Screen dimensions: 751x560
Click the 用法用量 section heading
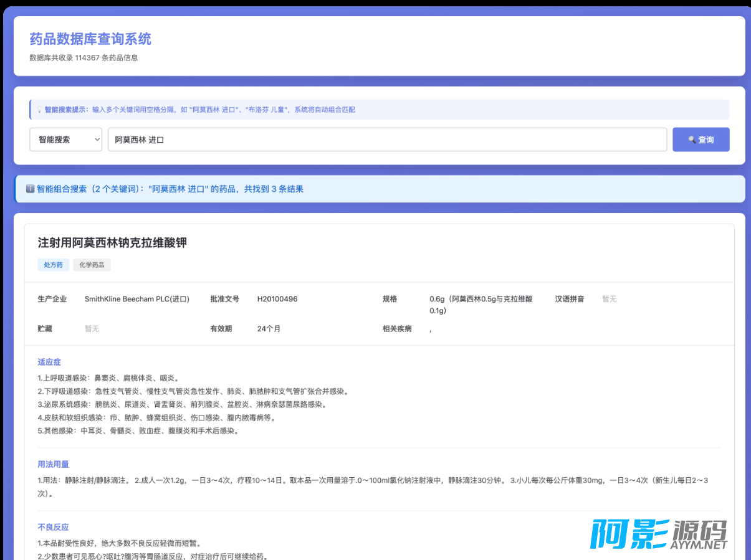pyautogui.click(x=53, y=464)
